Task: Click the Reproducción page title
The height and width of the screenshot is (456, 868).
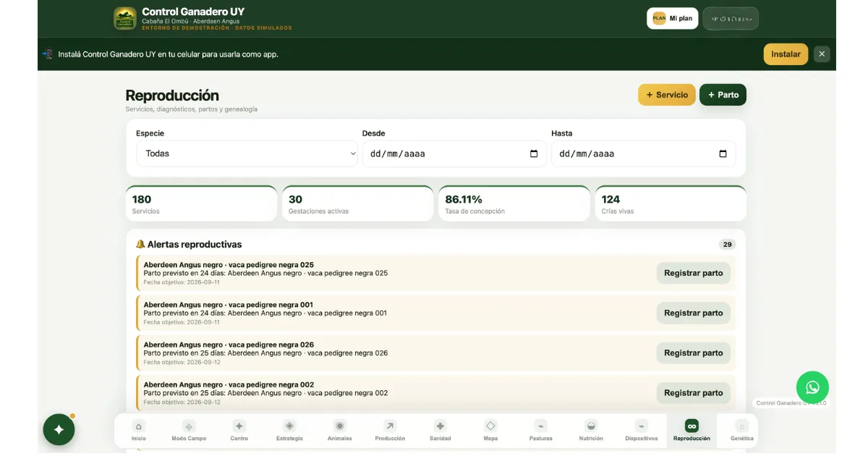Action: 172,96
